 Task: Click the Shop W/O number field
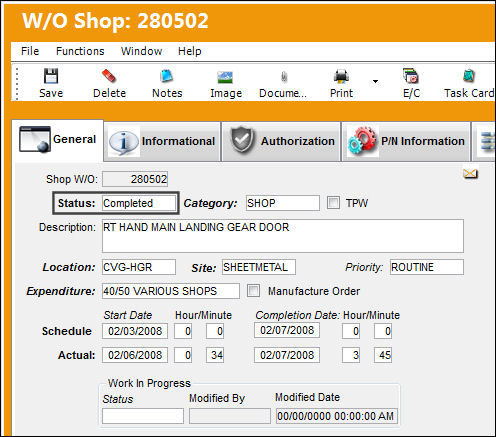(x=135, y=179)
